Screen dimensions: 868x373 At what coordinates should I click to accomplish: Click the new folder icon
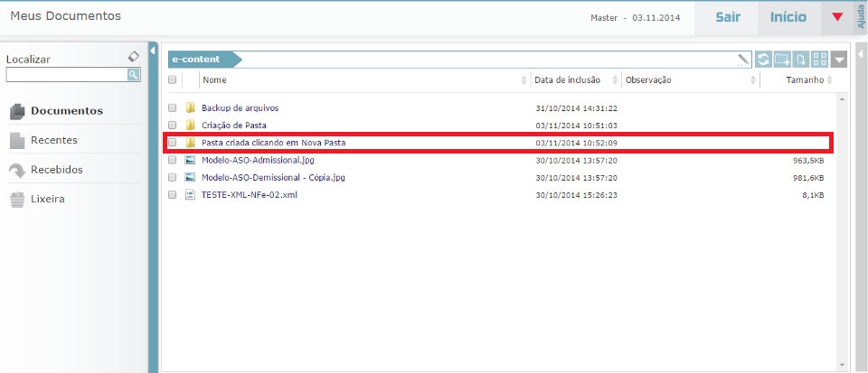[783, 60]
